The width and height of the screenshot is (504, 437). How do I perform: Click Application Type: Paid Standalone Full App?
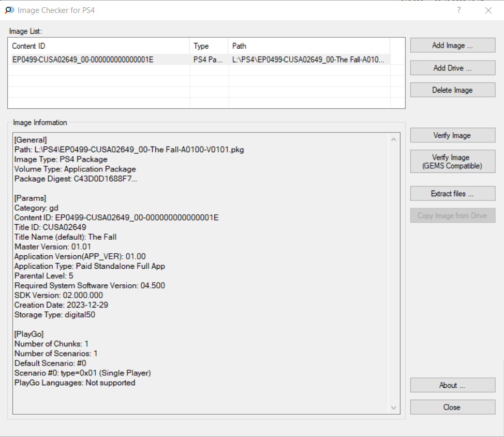tap(90, 266)
